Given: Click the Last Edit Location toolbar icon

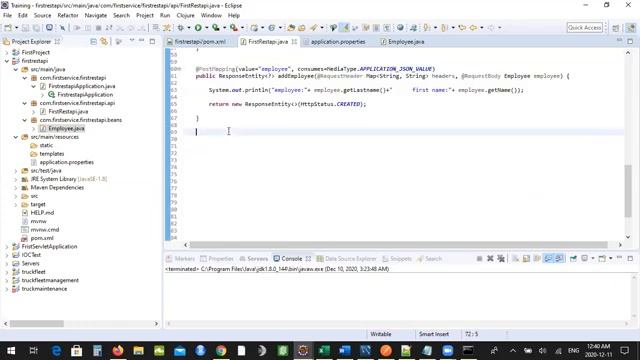Looking at the screenshot, I should coord(462,28).
